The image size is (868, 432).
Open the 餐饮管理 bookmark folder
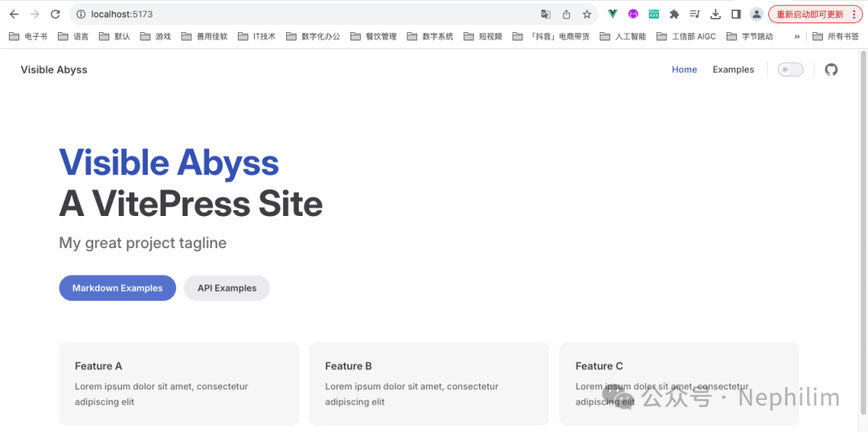point(373,36)
